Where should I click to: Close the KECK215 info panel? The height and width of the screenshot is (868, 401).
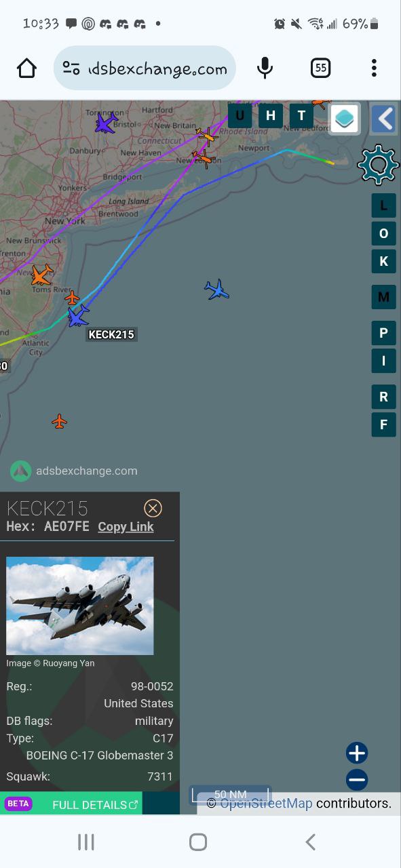pyautogui.click(x=153, y=509)
